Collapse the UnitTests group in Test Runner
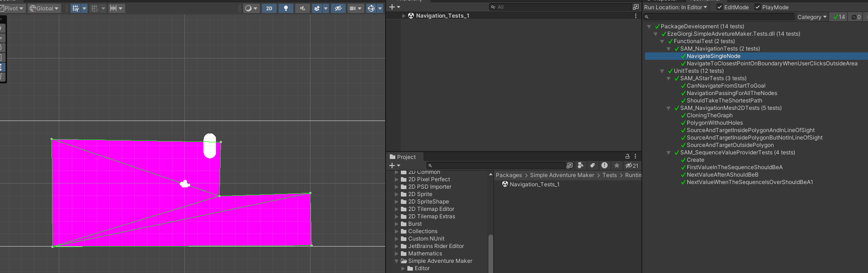 coord(662,71)
